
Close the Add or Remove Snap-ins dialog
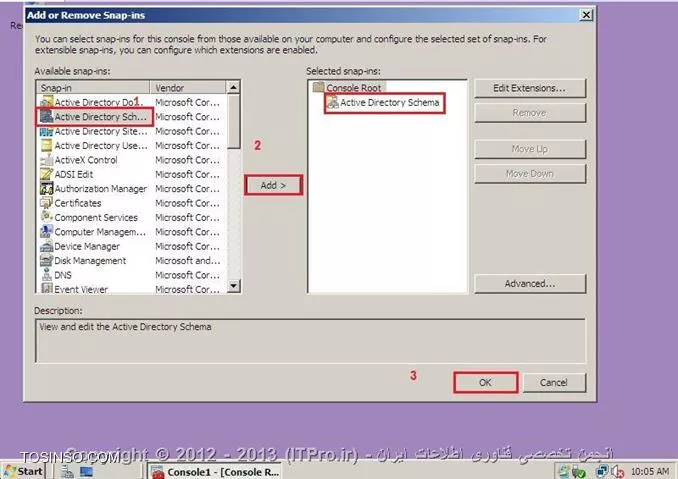[x=586, y=15]
